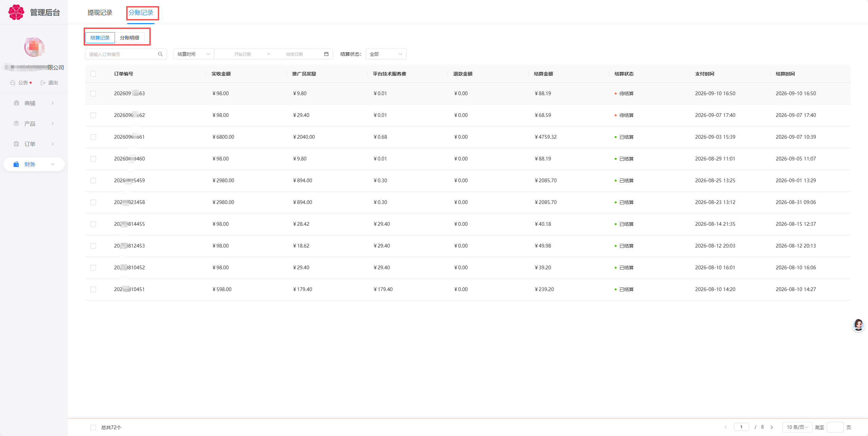Click the red flower logo icon

16,12
